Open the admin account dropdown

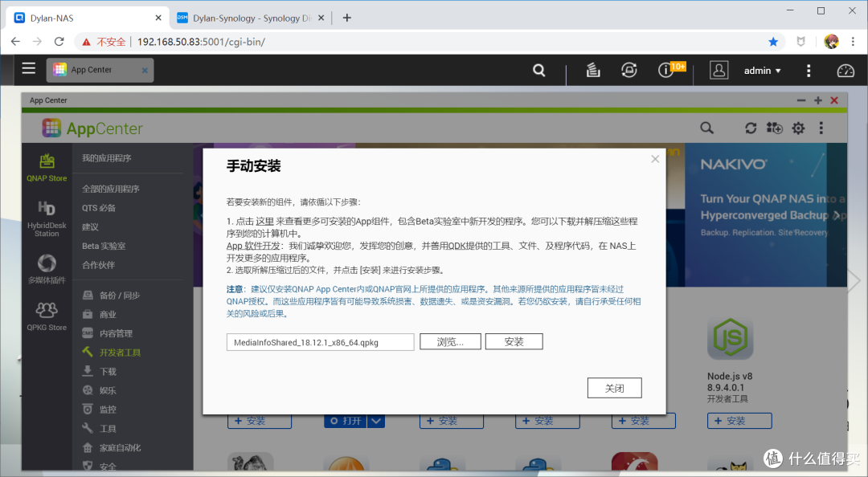tap(760, 71)
